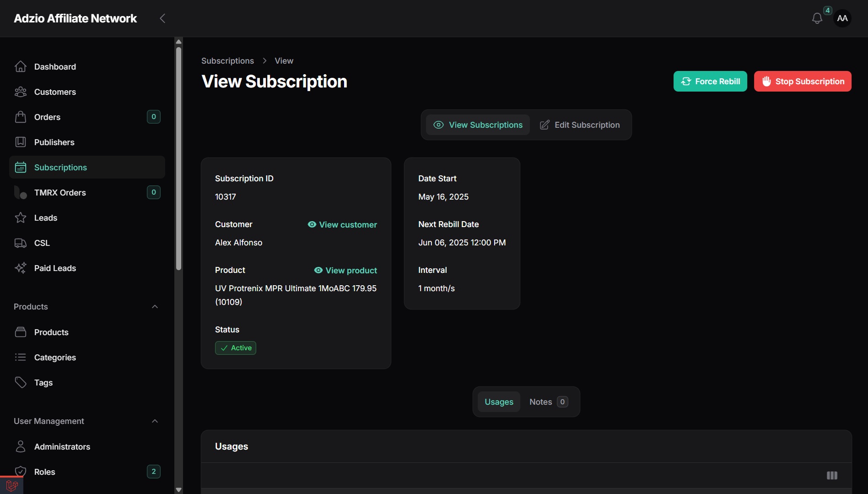This screenshot has width=868, height=494.
Task: Open the notifications bell icon
Action: 817,18
